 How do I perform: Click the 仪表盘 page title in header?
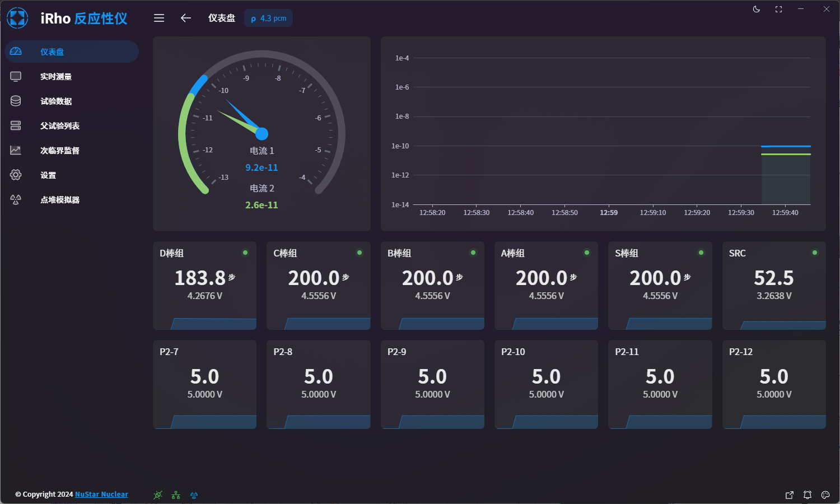pos(222,18)
